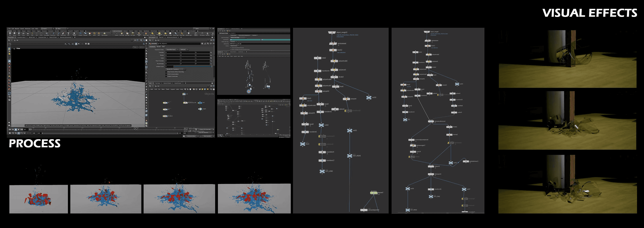Add a Point Light from shelf

click(x=122, y=33)
